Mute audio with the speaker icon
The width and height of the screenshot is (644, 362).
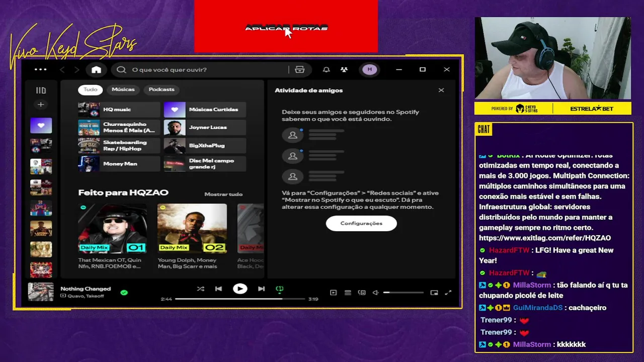coord(375,293)
